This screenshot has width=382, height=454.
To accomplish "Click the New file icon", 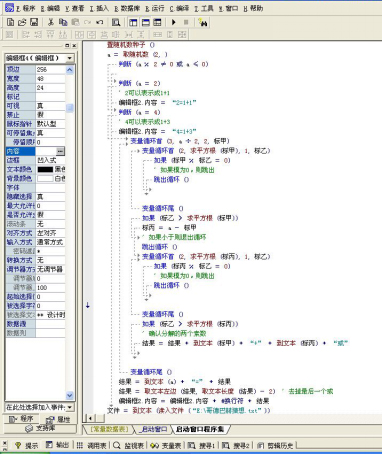I will [10, 22].
